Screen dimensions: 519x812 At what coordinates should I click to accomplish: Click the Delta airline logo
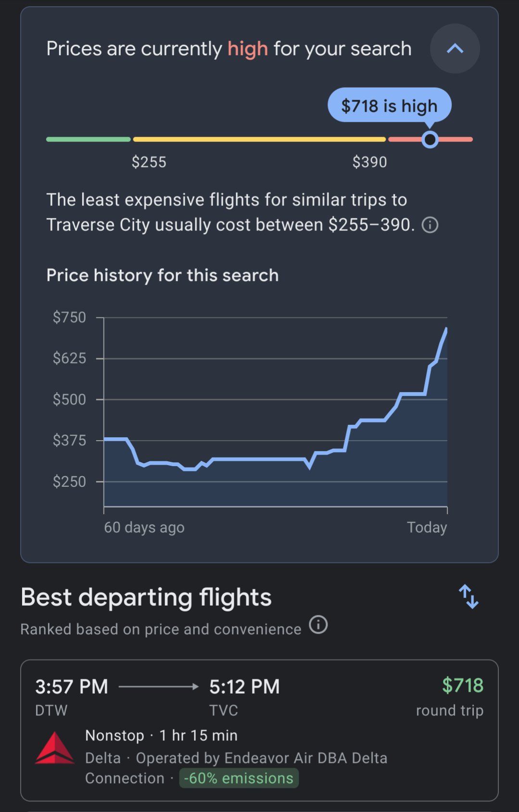click(x=55, y=749)
